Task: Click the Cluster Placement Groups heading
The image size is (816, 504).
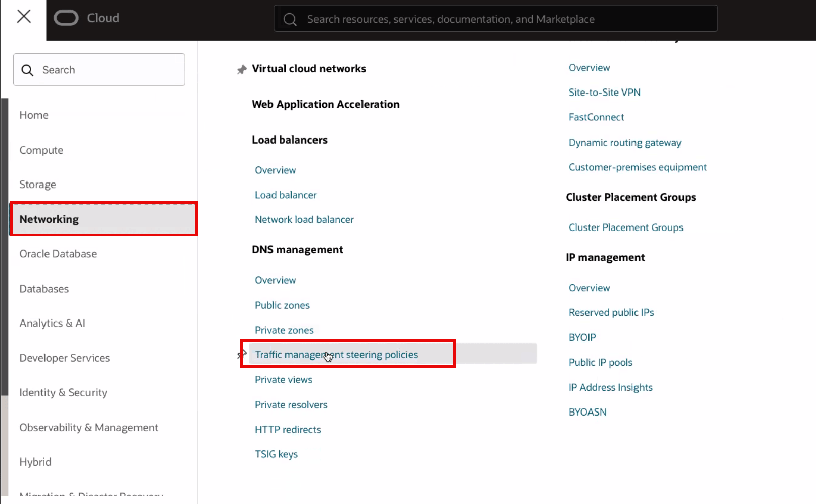Action: click(x=631, y=197)
